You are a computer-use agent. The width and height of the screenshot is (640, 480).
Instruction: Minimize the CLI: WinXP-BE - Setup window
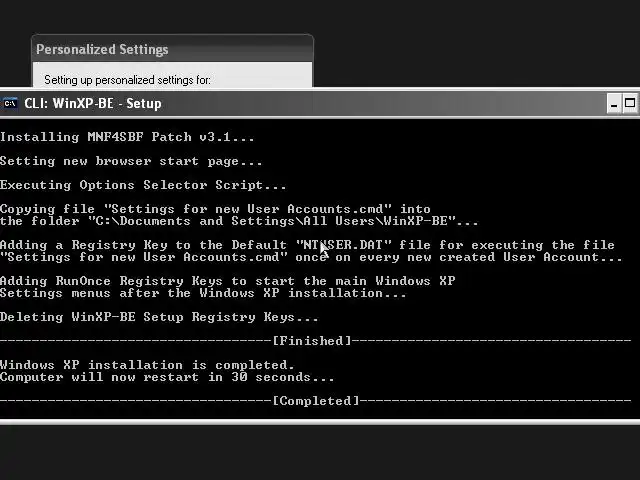(613, 104)
